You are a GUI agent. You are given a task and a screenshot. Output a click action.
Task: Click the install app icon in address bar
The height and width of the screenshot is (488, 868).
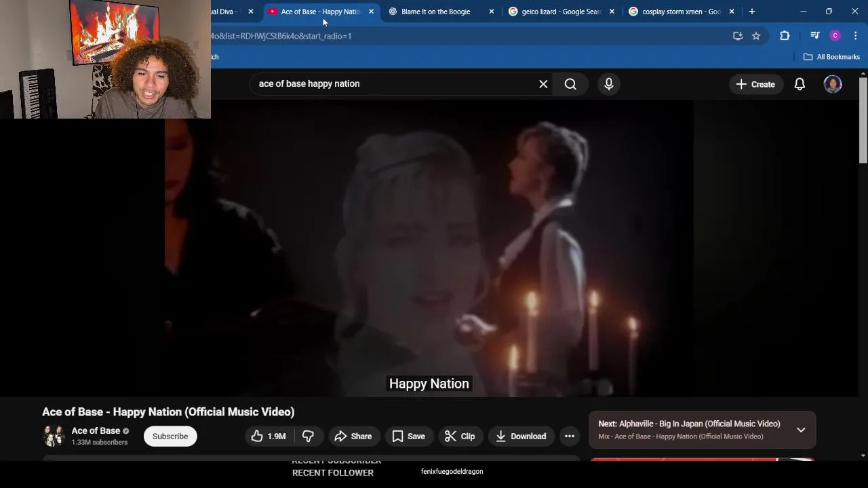[x=738, y=36]
